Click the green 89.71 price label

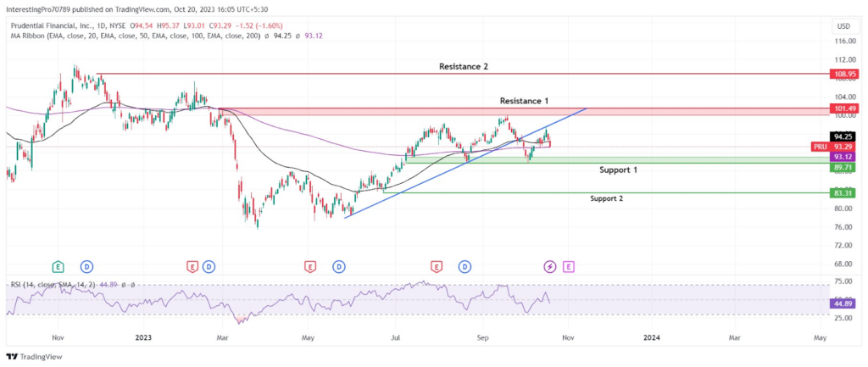(x=842, y=167)
